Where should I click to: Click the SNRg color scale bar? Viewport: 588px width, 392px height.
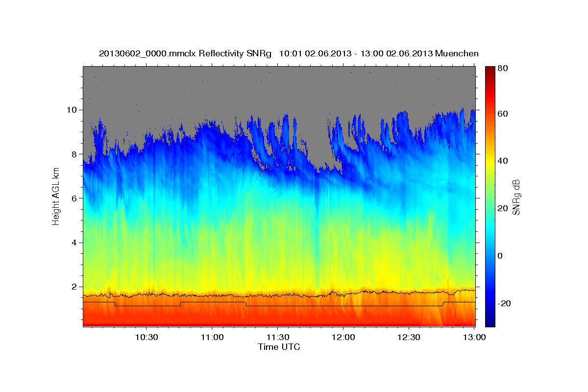pyautogui.click(x=490, y=196)
